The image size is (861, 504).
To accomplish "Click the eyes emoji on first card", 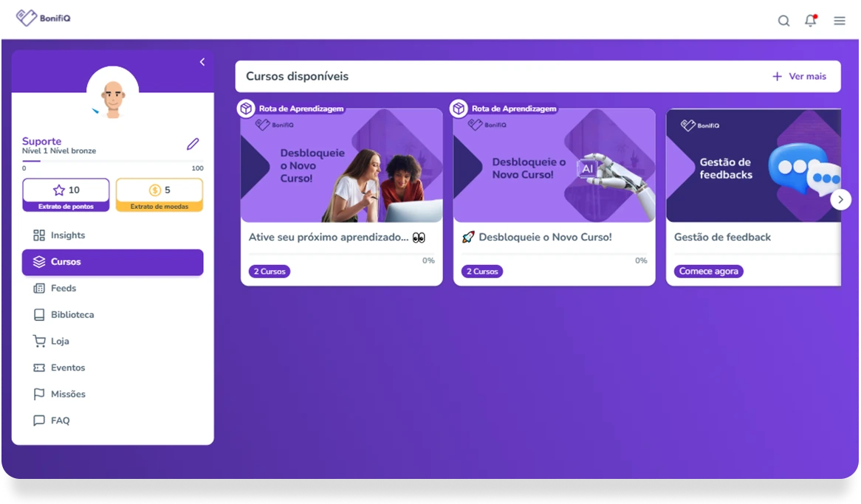I will (419, 237).
